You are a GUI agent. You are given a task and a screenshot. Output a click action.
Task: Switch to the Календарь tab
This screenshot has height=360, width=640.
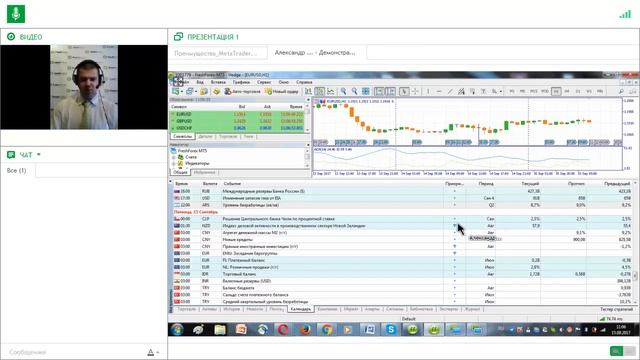click(x=301, y=309)
